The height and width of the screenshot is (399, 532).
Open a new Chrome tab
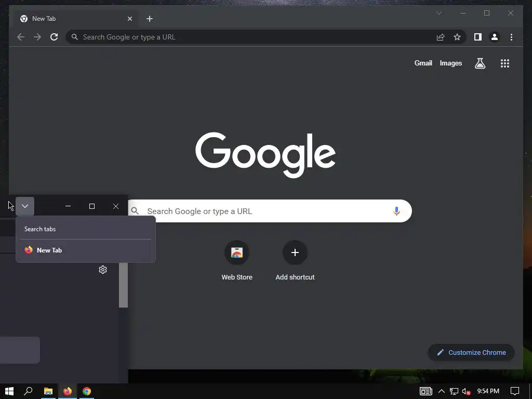(150, 19)
